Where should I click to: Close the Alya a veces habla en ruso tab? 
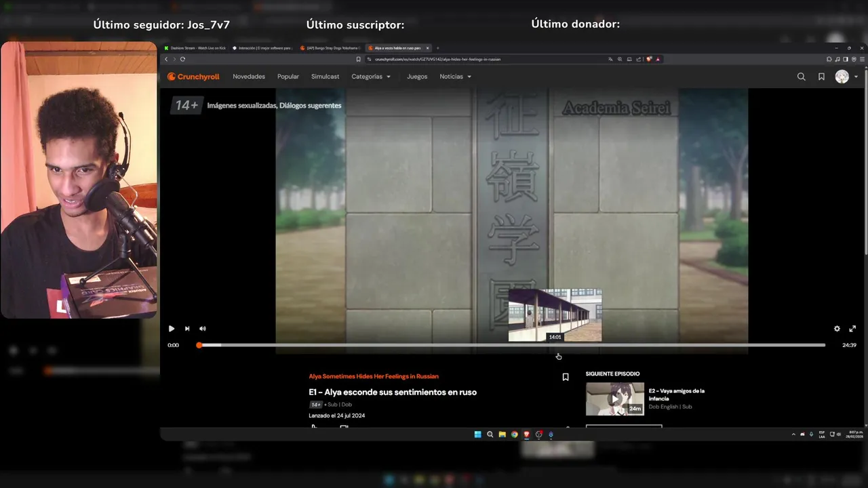[427, 48]
